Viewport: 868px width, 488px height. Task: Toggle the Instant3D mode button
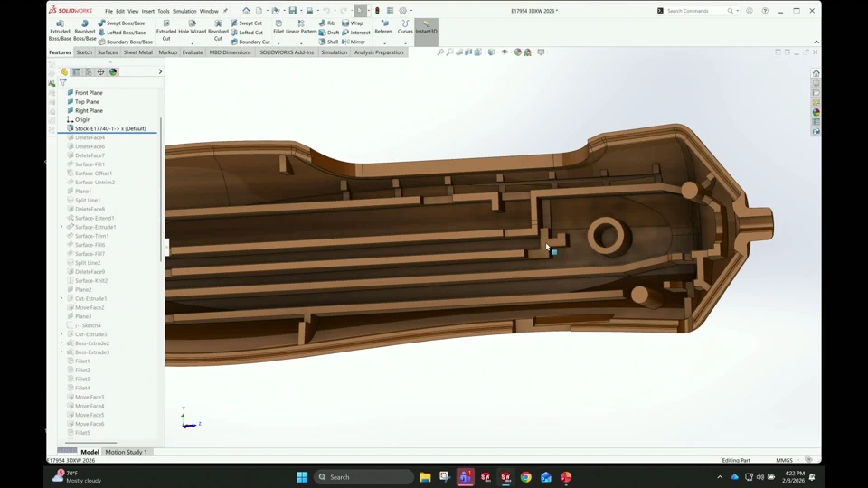coord(426,27)
